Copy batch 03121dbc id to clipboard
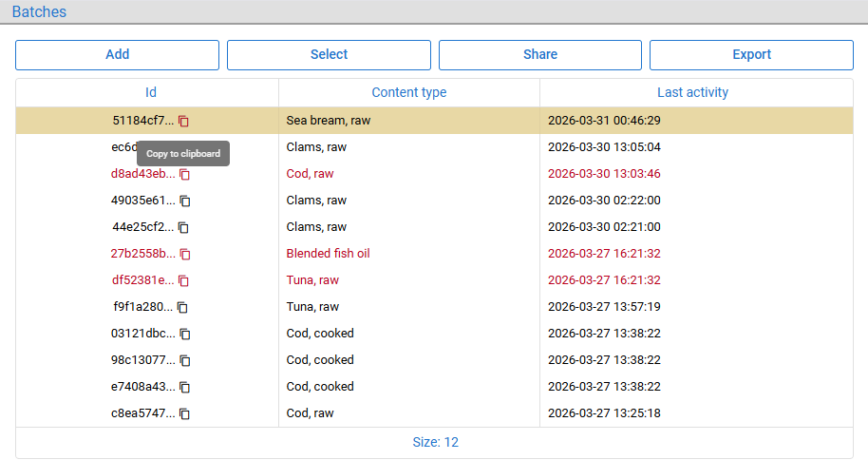This screenshot has height=460, width=868. [185, 334]
